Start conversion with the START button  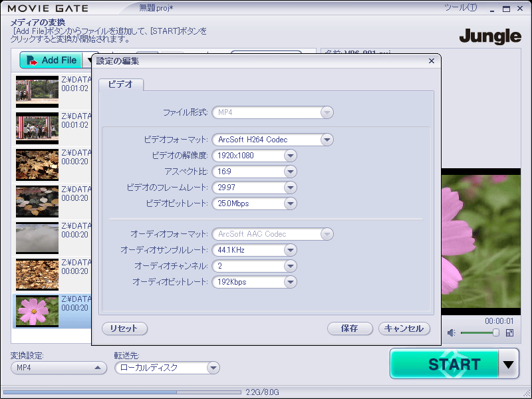[444, 364]
